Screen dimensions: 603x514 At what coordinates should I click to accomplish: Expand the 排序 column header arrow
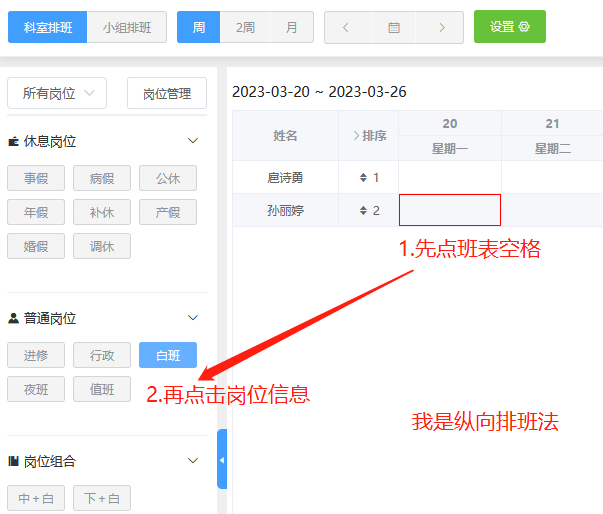[x=357, y=135]
